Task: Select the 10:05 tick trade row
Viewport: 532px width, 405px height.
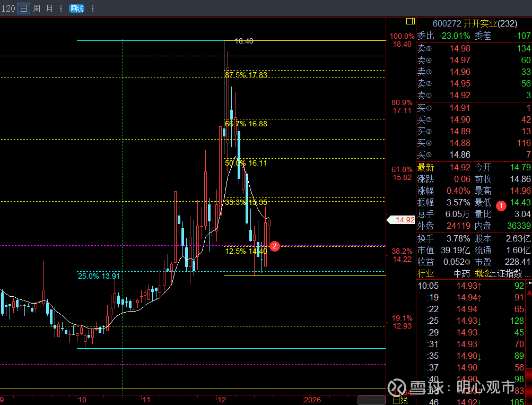Action: tap(471, 286)
